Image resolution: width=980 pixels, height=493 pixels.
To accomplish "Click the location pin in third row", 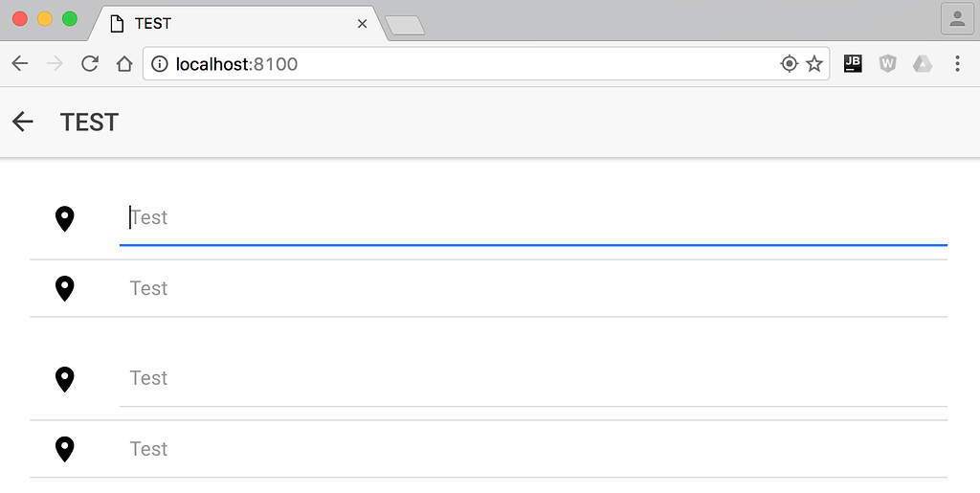I will click(x=65, y=379).
